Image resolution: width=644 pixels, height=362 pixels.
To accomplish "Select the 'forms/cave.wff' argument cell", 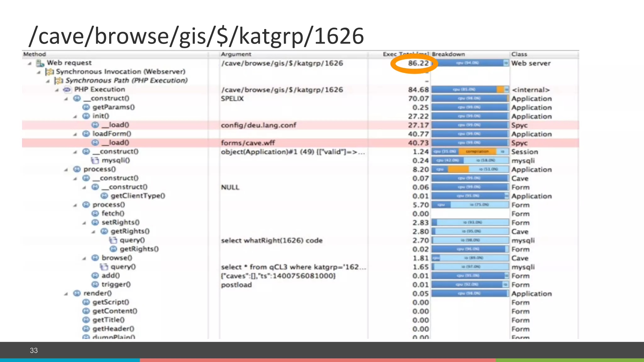I will click(x=248, y=143).
